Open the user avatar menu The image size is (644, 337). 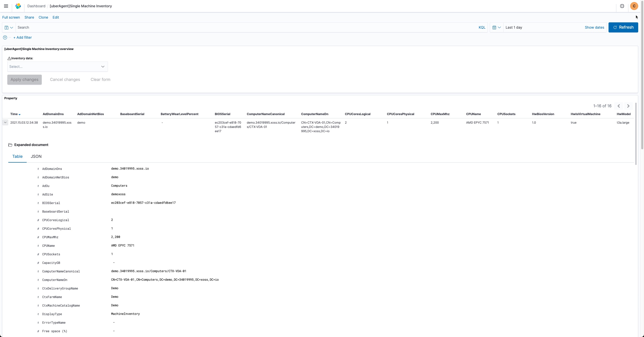[634, 6]
